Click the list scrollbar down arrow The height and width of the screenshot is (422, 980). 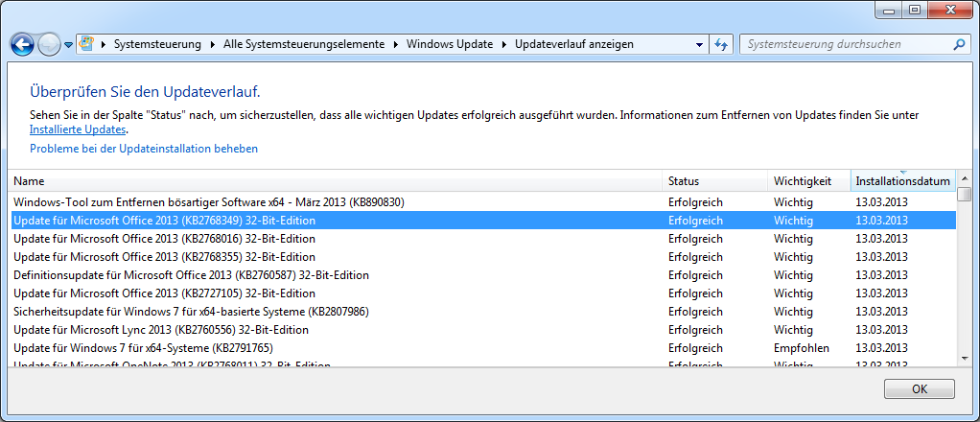click(x=965, y=359)
